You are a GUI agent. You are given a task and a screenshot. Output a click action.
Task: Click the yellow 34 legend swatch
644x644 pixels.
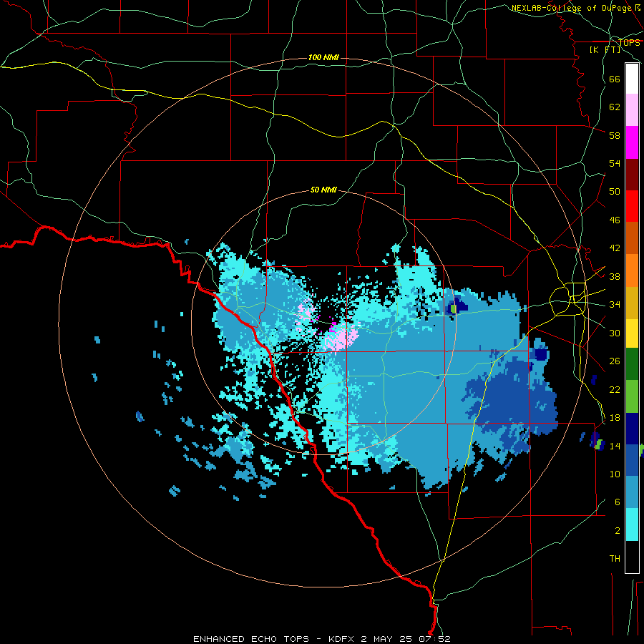click(632, 333)
